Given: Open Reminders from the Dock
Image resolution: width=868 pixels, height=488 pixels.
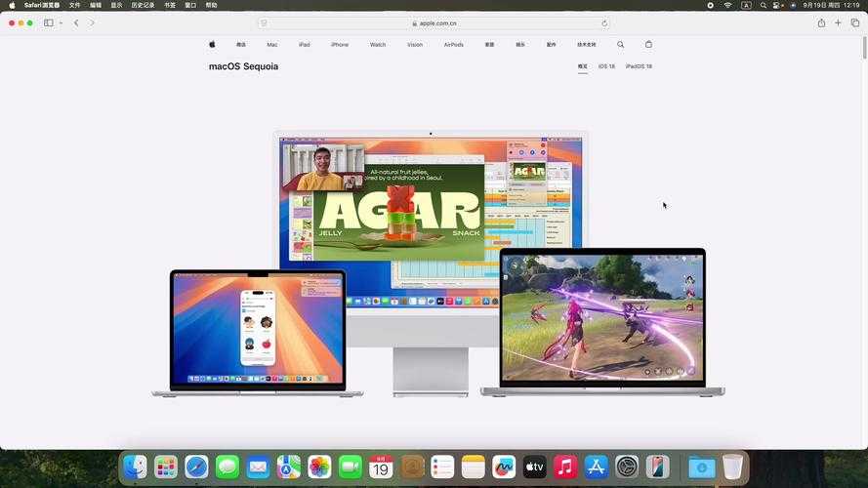Looking at the screenshot, I should [442, 468].
